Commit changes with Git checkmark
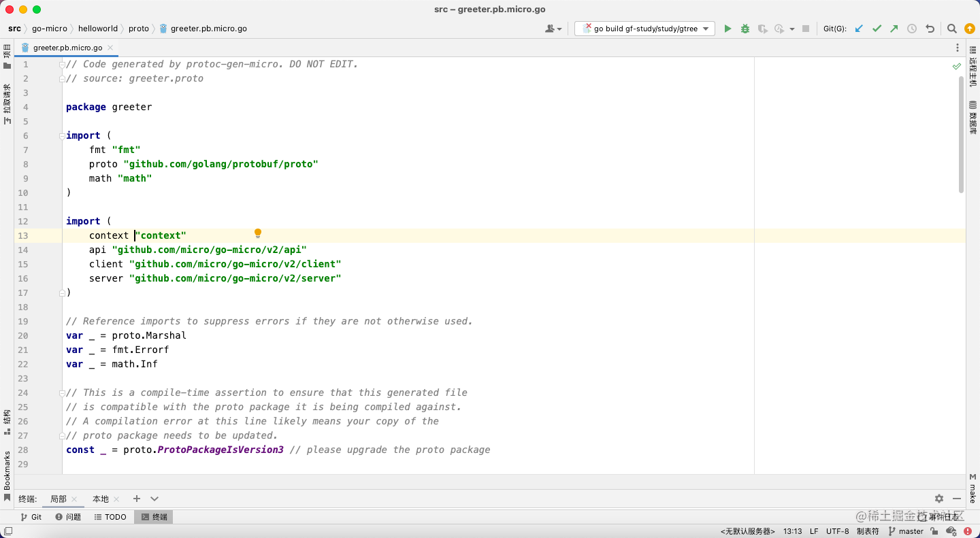The width and height of the screenshot is (980, 538). pyautogui.click(x=877, y=29)
